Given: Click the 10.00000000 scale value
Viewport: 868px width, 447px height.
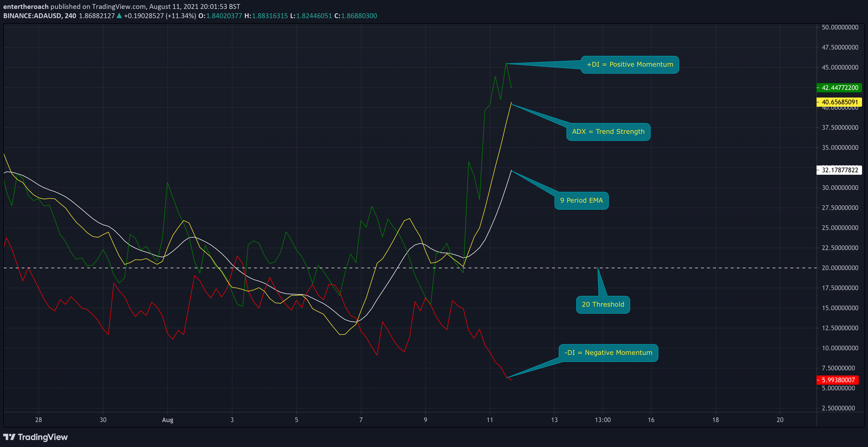Looking at the screenshot, I should [840, 348].
